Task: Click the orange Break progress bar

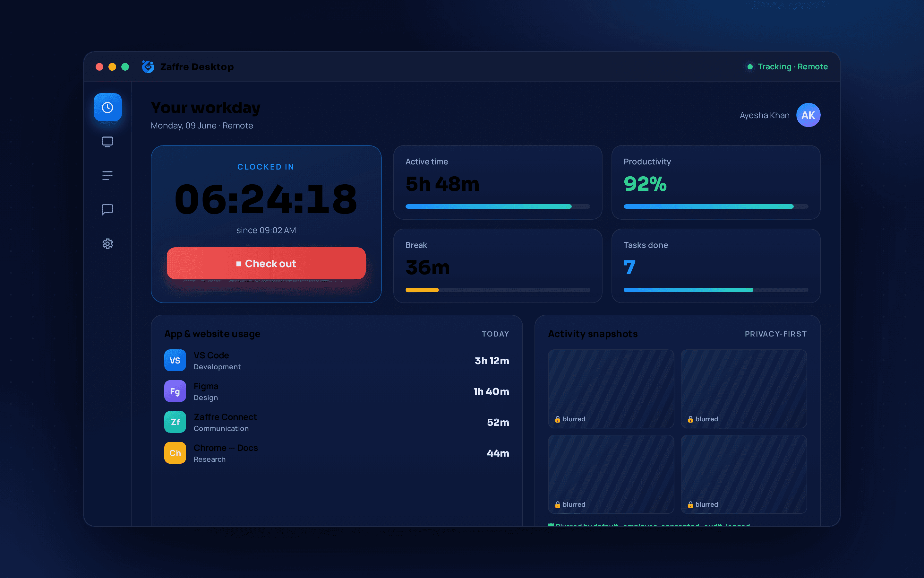Action: coord(422,290)
